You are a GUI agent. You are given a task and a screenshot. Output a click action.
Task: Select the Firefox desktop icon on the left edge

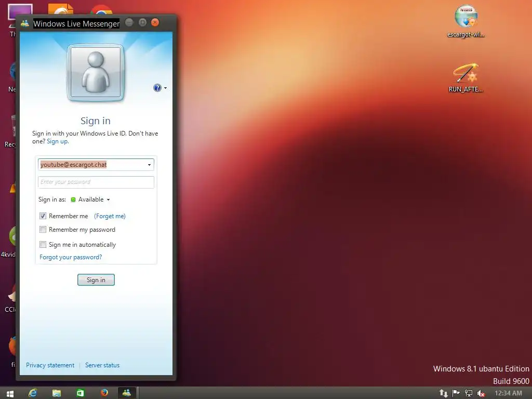coord(12,351)
